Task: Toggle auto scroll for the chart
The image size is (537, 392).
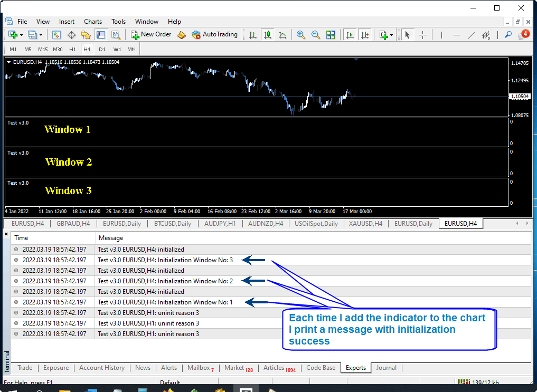Action: click(350, 34)
